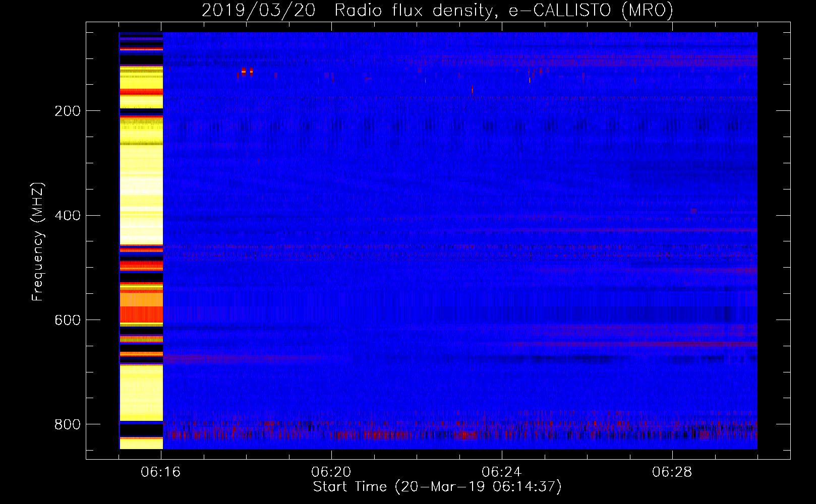Click the '06:16' time tick label

pos(161,472)
